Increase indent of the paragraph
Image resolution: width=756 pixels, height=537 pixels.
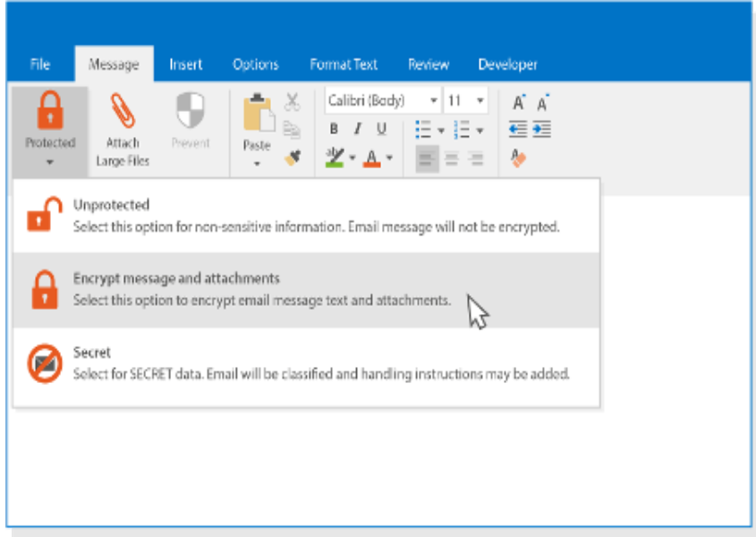[541, 130]
